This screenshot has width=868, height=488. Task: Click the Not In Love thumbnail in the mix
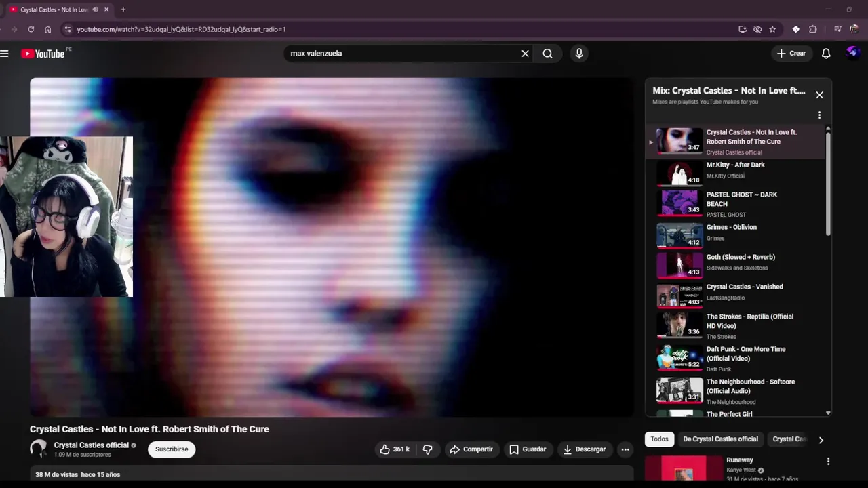(x=679, y=140)
